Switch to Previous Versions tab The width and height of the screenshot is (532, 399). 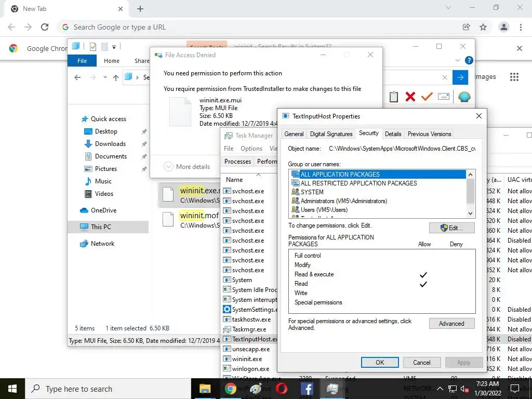tap(429, 134)
